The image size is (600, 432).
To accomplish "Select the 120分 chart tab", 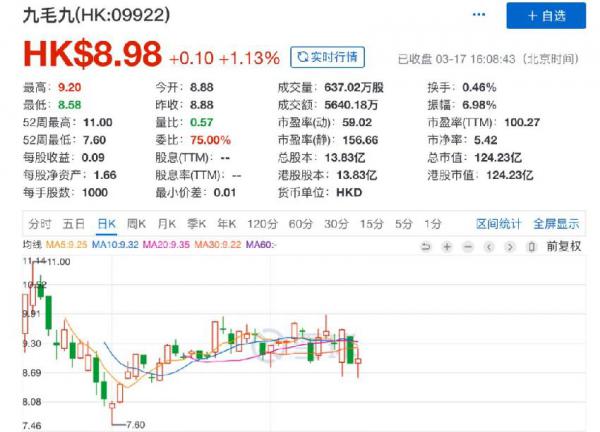I will (x=262, y=224).
